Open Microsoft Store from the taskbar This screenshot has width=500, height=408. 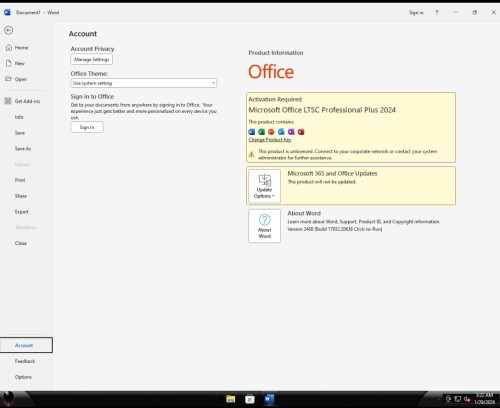(x=250, y=399)
